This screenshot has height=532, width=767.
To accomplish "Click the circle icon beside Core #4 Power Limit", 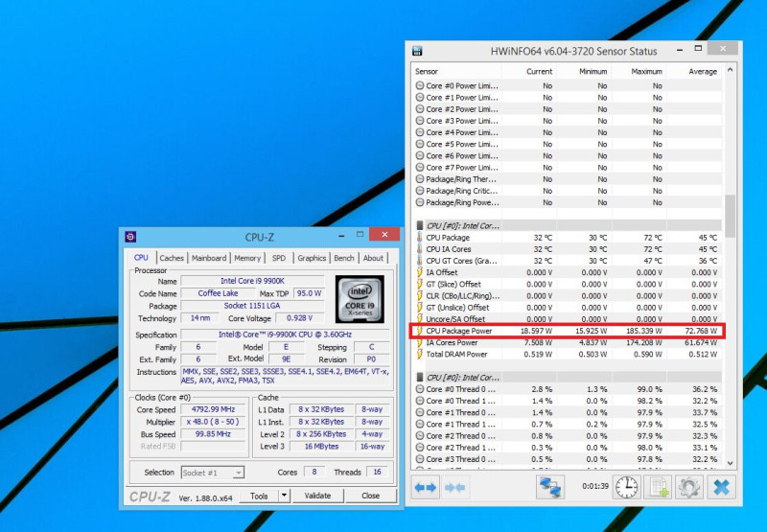I will point(420,132).
